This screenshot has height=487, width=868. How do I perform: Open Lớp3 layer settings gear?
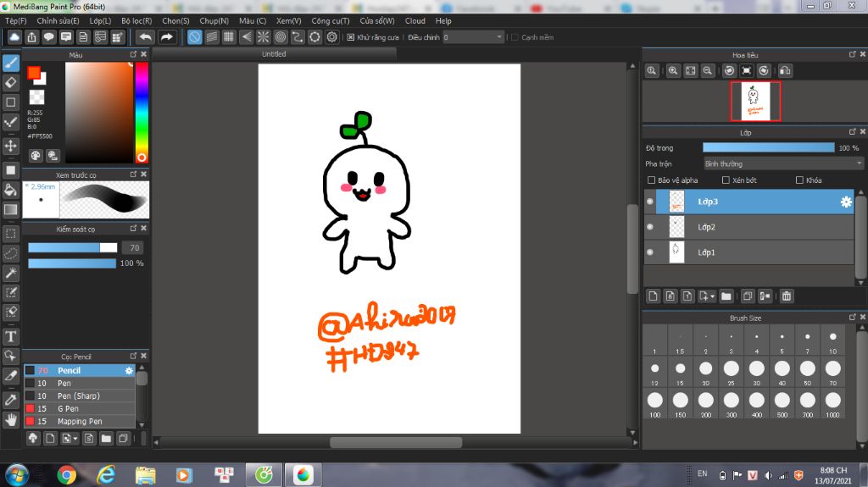(x=846, y=202)
